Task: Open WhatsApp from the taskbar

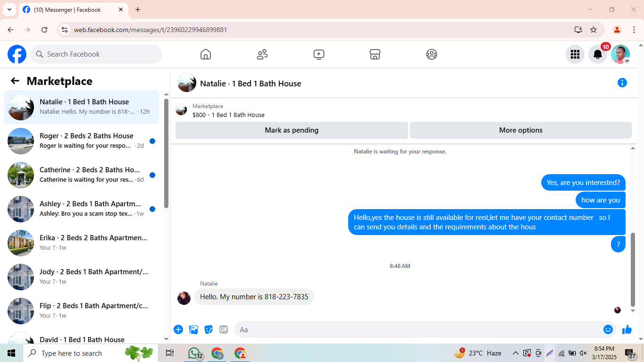Action: pos(194,353)
